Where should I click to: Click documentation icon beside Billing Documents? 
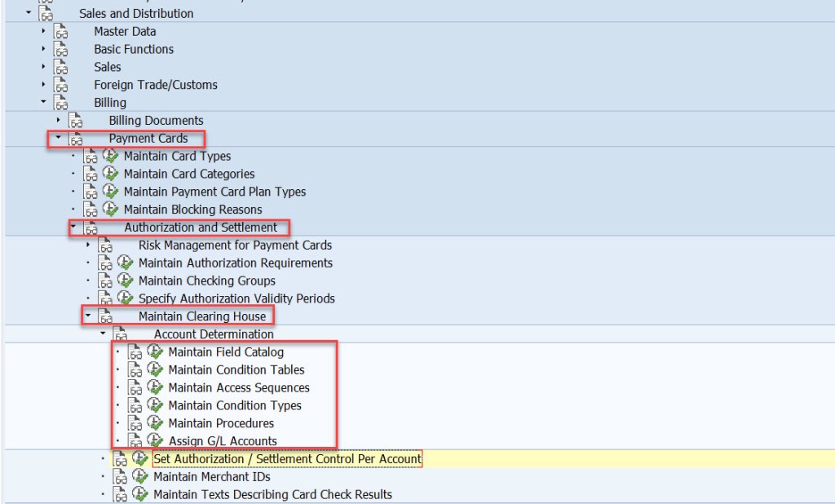76,120
